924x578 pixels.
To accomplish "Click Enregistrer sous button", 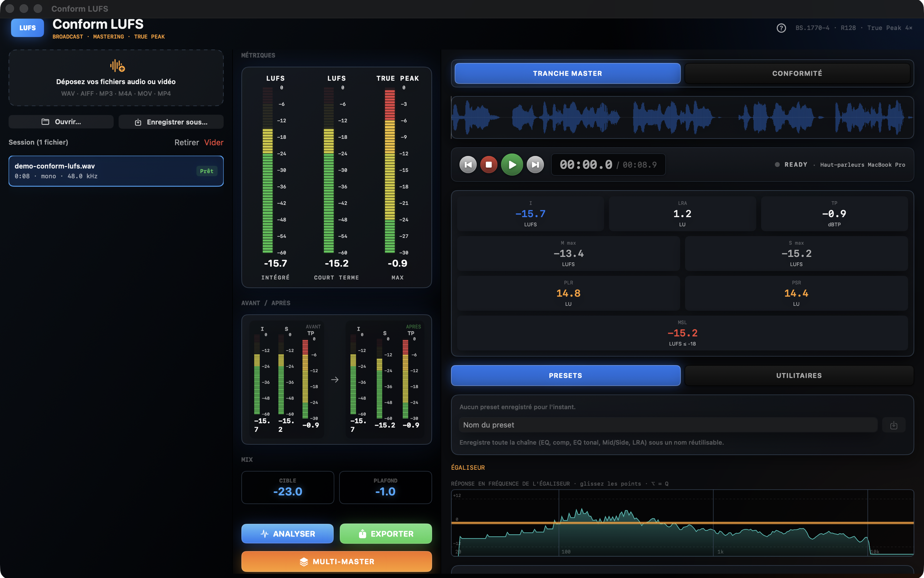I will click(x=171, y=122).
